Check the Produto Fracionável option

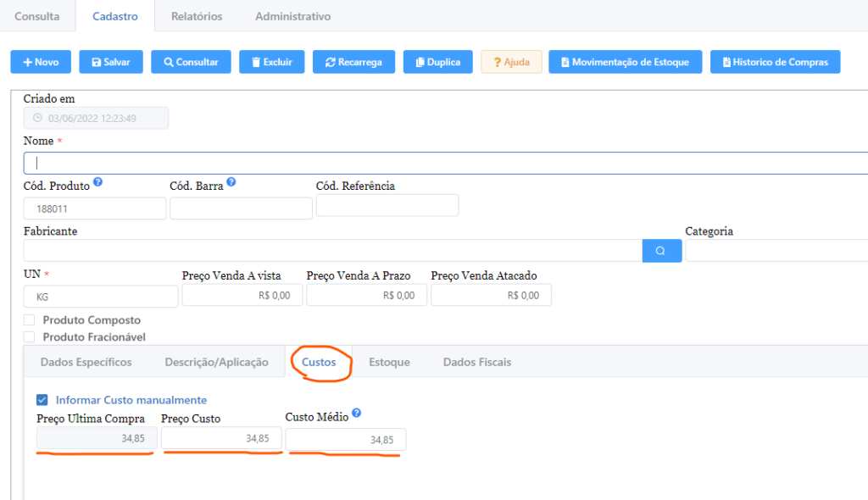(x=30, y=337)
